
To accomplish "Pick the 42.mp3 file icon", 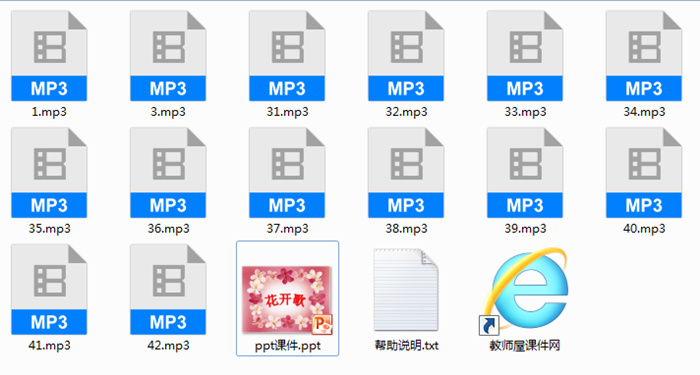I will click(x=168, y=290).
